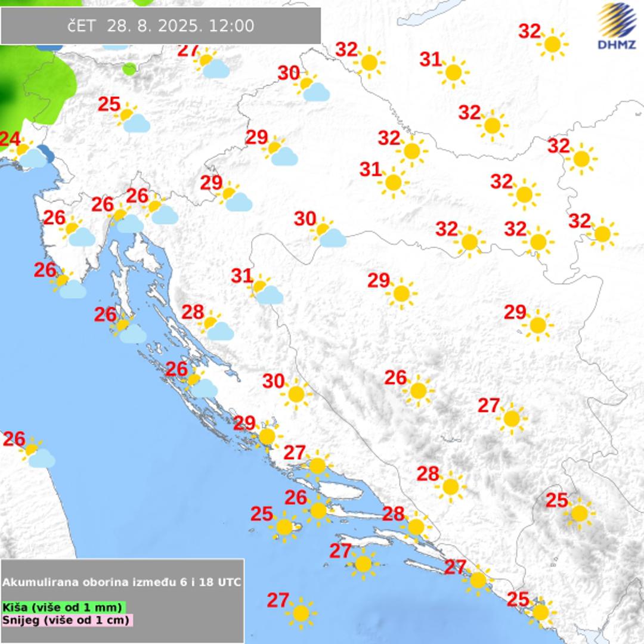
Task: Click the partly cloudy icon beside 31
Action: coord(266,290)
